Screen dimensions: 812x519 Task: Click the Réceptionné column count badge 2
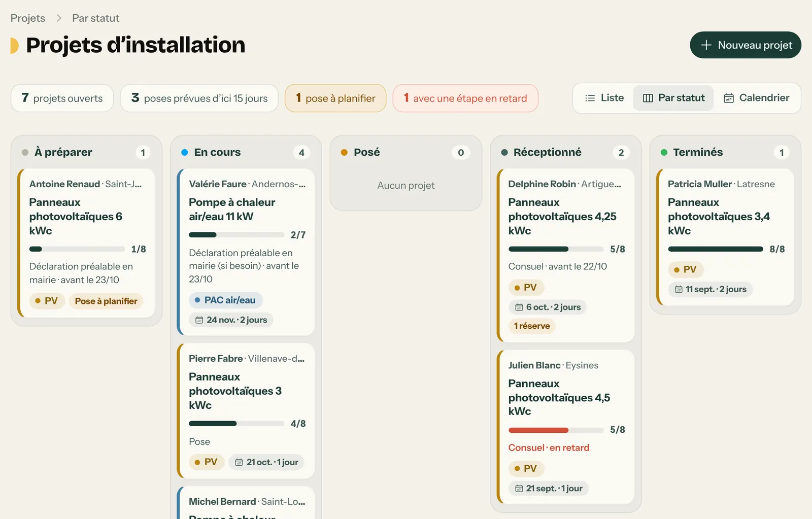pos(621,153)
